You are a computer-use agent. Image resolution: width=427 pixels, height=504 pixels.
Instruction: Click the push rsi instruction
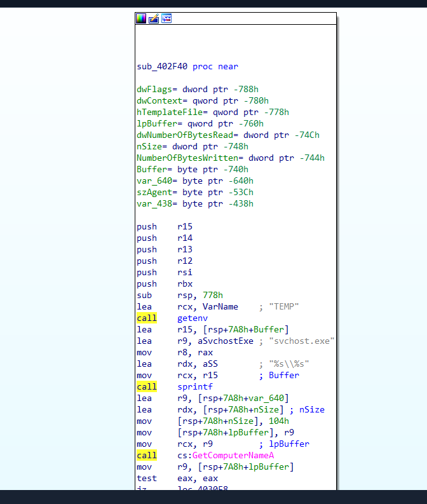[165, 273]
